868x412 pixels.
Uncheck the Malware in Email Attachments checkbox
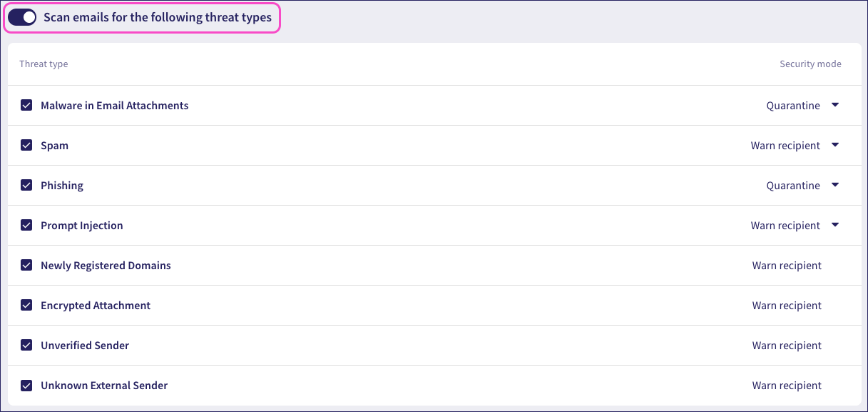pyautogui.click(x=26, y=106)
